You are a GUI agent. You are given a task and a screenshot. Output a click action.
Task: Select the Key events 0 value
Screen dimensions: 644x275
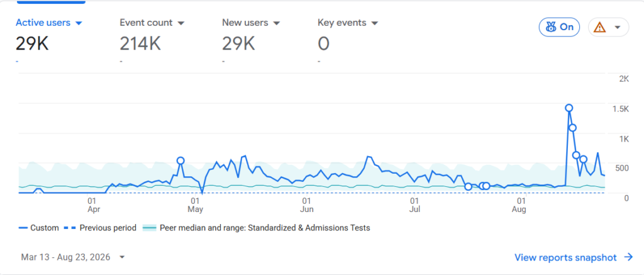(x=324, y=43)
